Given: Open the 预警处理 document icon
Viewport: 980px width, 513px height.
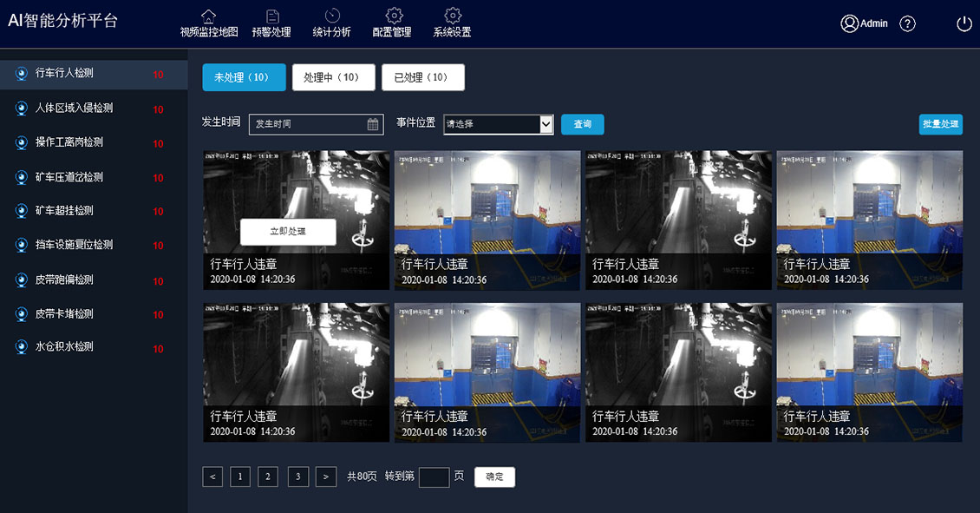Looking at the screenshot, I should 271,16.
